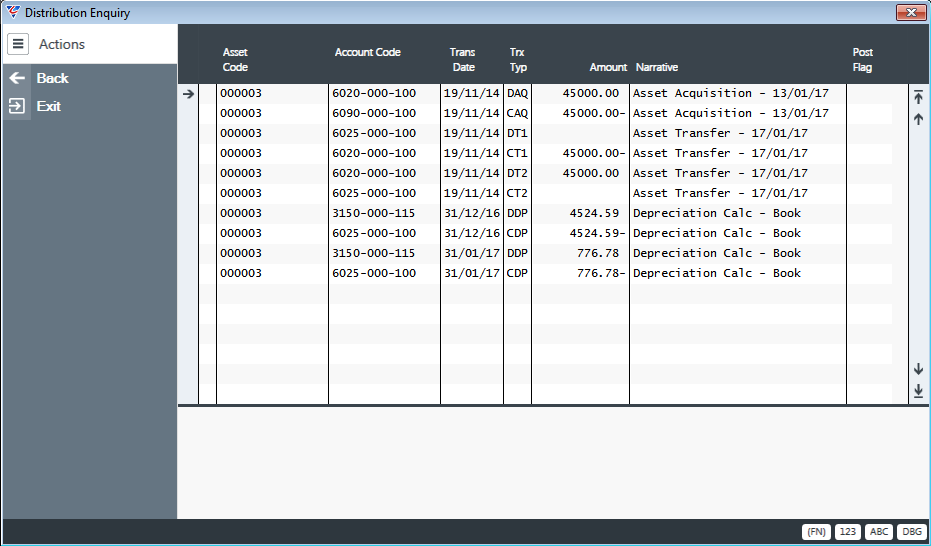Viewport: 931px width, 546px height.
Task: Click the DAQ transaction type cell
Action: (x=517, y=93)
